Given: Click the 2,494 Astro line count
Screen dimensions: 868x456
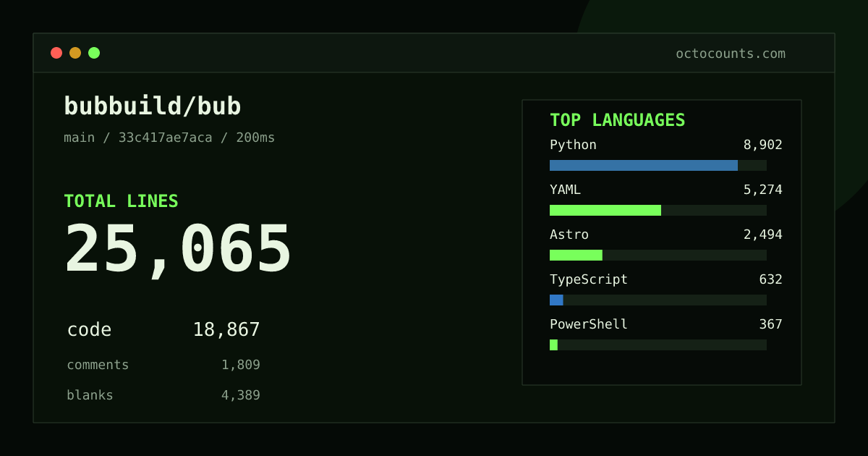Looking at the screenshot, I should 763,235.
